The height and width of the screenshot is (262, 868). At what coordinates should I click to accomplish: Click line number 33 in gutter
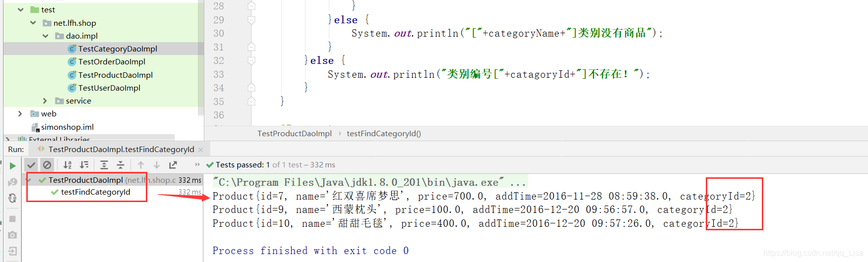coord(219,74)
